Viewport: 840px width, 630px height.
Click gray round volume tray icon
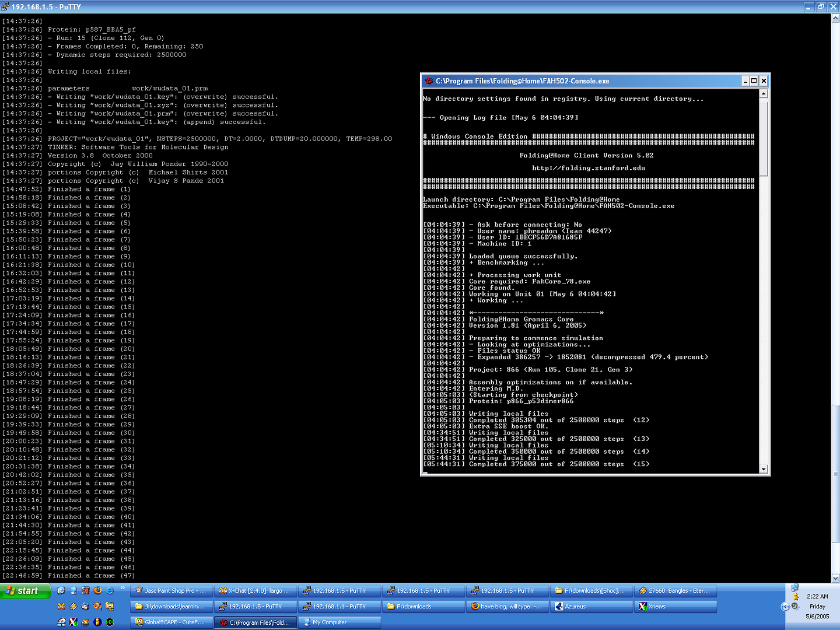[795, 606]
